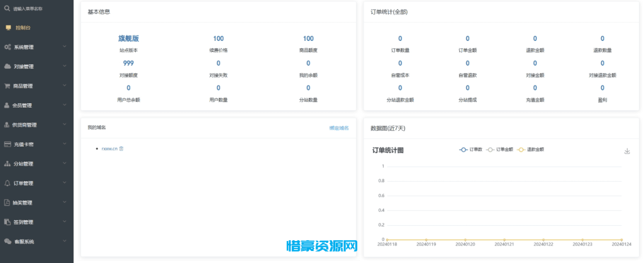This screenshot has width=644, height=263.
Task: Click the 分站数量 label
Action: (x=308, y=100)
